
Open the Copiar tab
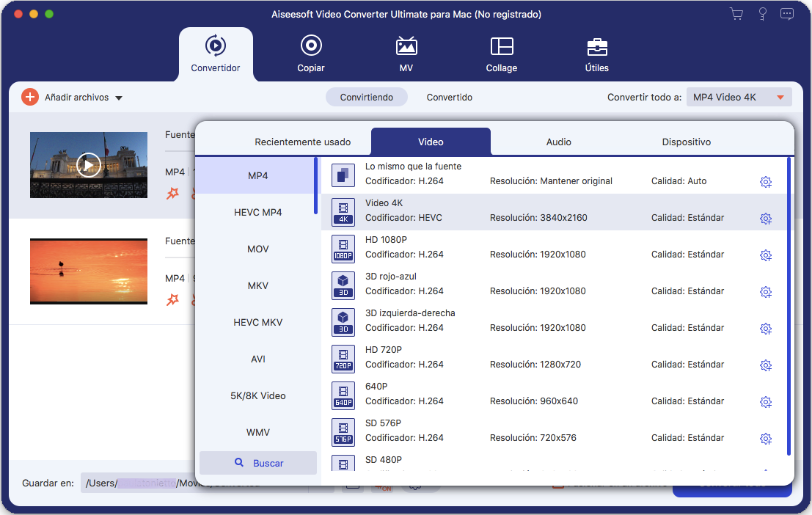311,54
